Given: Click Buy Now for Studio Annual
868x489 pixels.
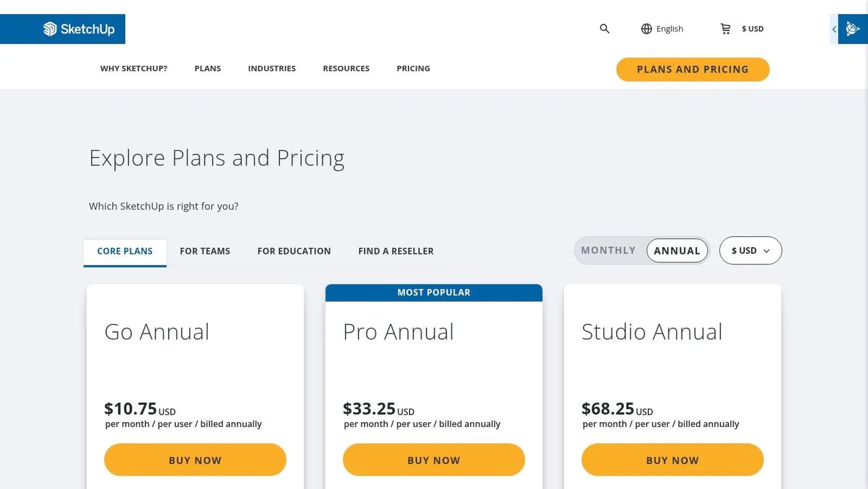Looking at the screenshot, I should [673, 460].
